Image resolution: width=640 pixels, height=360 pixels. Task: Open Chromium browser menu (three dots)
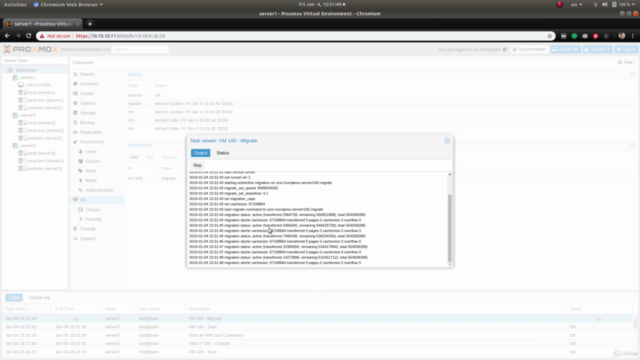click(633, 36)
